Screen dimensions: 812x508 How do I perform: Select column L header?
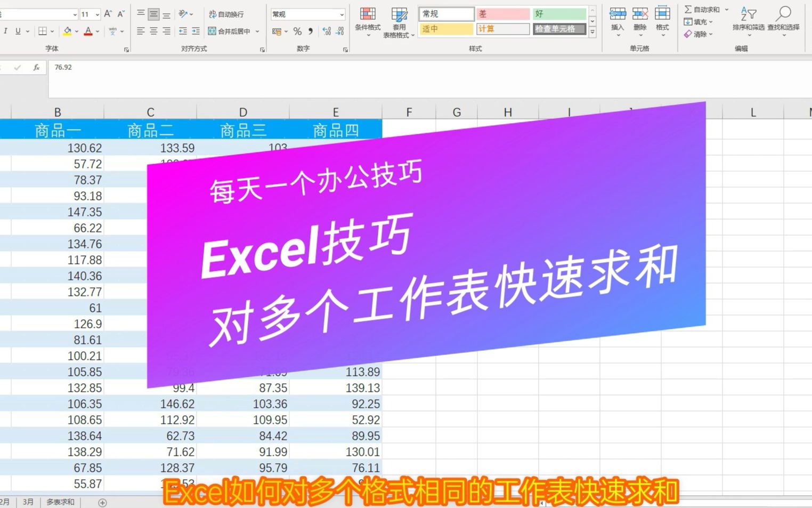[x=753, y=112]
